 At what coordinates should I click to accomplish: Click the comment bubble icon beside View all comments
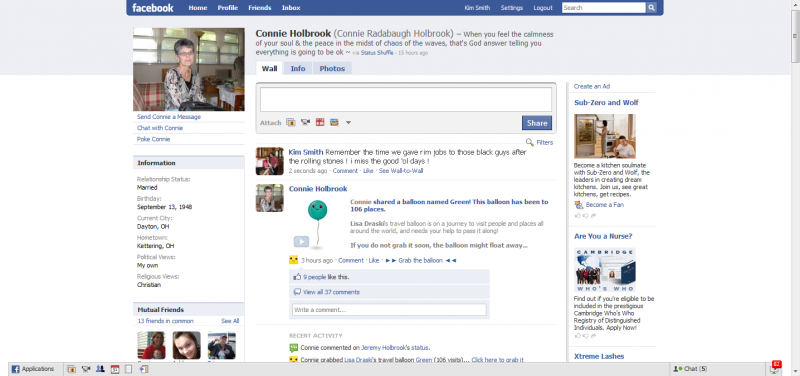pos(297,292)
